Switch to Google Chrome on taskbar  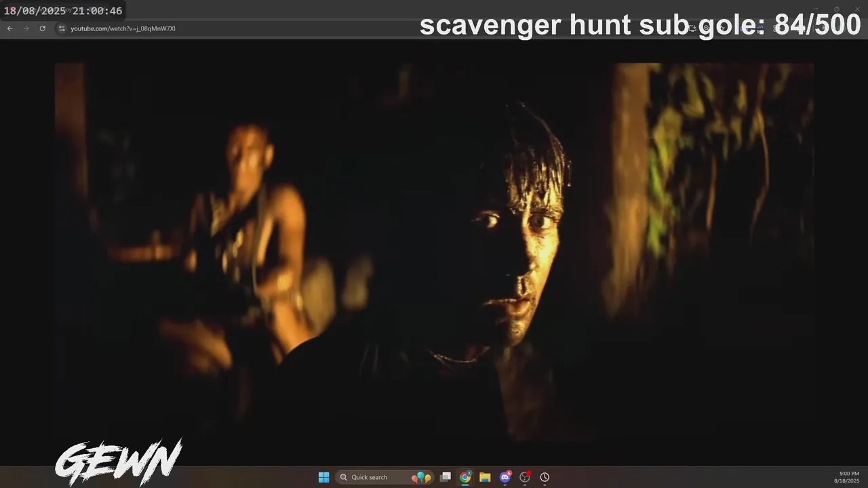point(465,477)
